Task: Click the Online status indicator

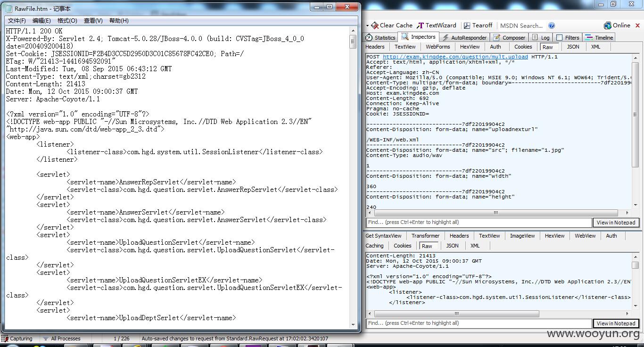Action: click(617, 25)
